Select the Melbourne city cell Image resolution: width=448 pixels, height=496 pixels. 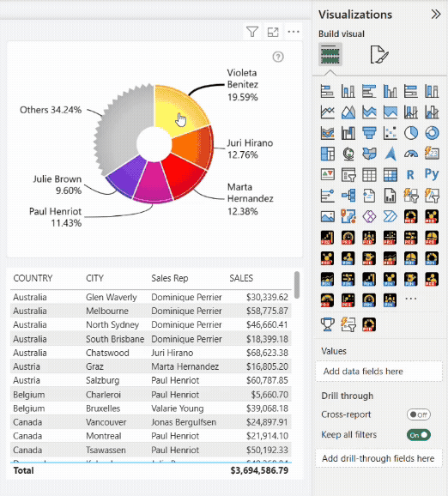pos(107,311)
